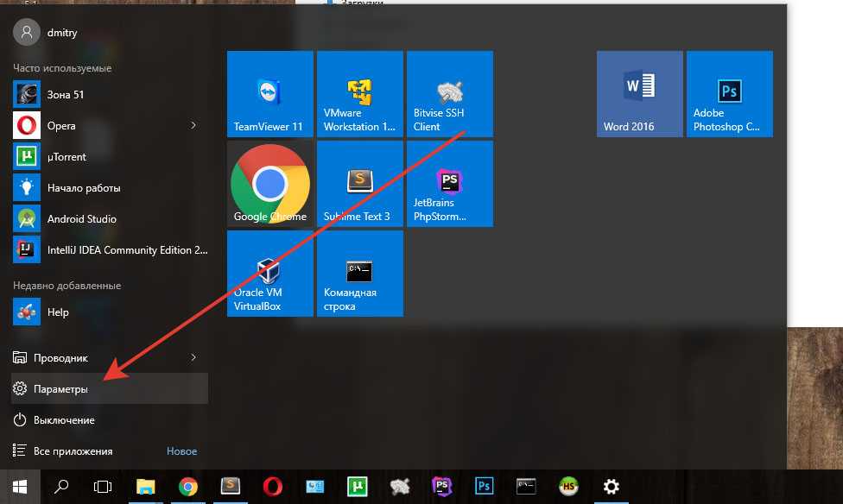Viewport: 843px width, 504px height.
Task: Open Photoshop taskbar icon
Action: click(484, 487)
